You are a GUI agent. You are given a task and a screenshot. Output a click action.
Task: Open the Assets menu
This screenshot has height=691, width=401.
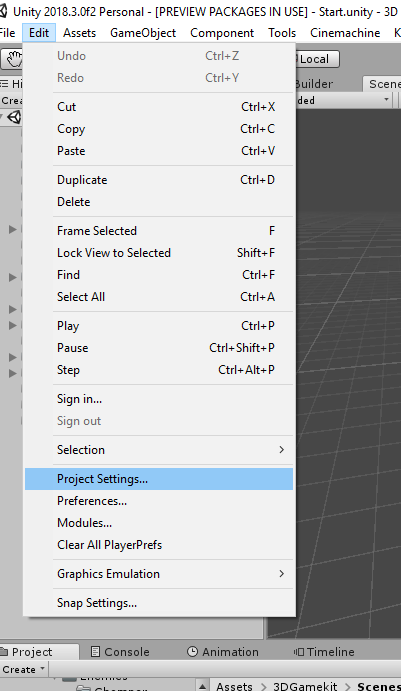tap(79, 33)
